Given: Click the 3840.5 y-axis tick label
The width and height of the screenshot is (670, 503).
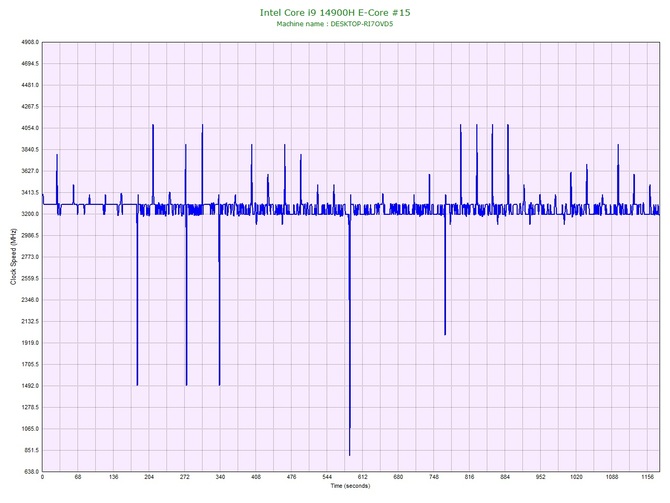Looking at the screenshot, I should coord(30,150).
